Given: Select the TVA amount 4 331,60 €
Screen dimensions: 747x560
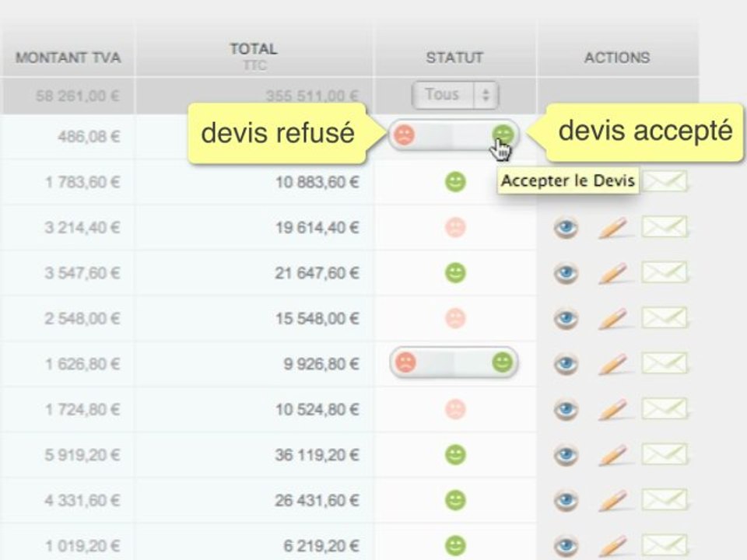Looking at the screenshot, I should (82, 500).
